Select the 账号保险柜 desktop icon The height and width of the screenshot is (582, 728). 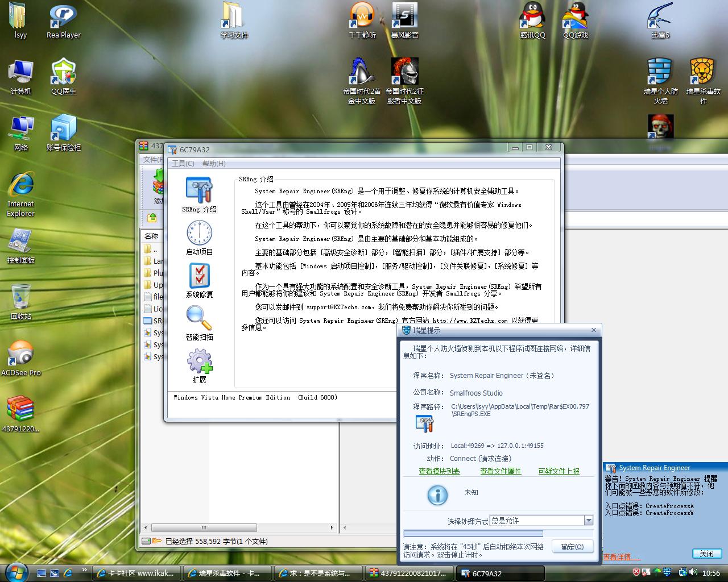point(64,134)
